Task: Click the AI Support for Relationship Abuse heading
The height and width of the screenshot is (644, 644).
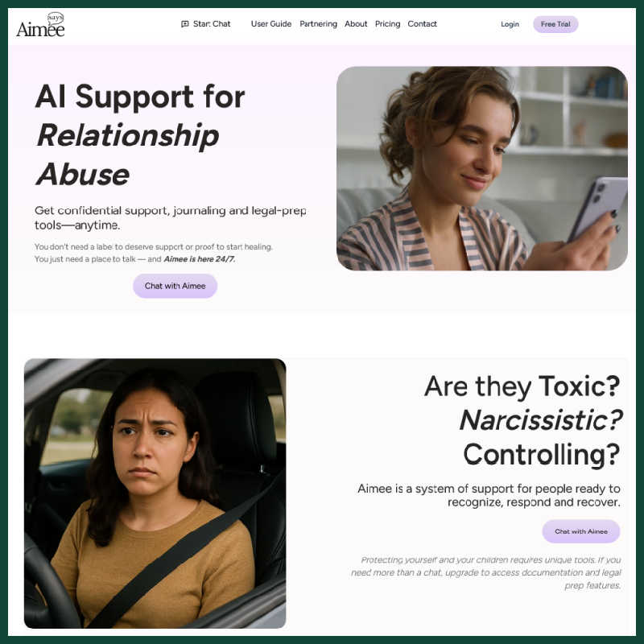Action: 140,135
